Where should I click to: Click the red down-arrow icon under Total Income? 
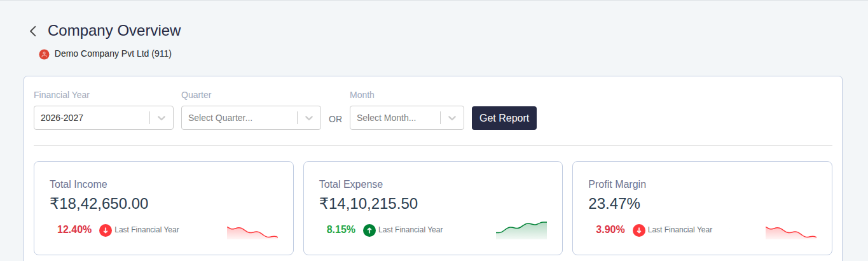106,230
